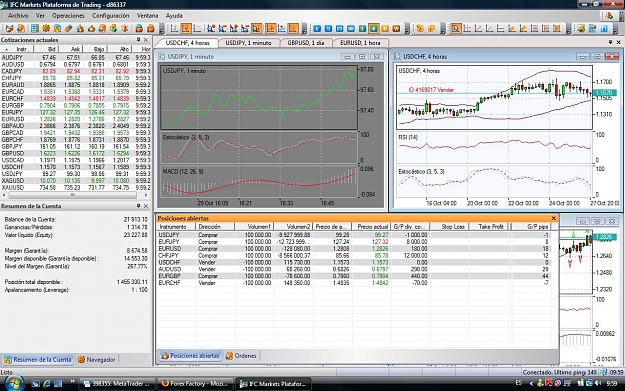The height and width of the screenshot is (391, 625).
Task: Switch to the daily 'D' timeframe icon
Action: coord(385,29)
